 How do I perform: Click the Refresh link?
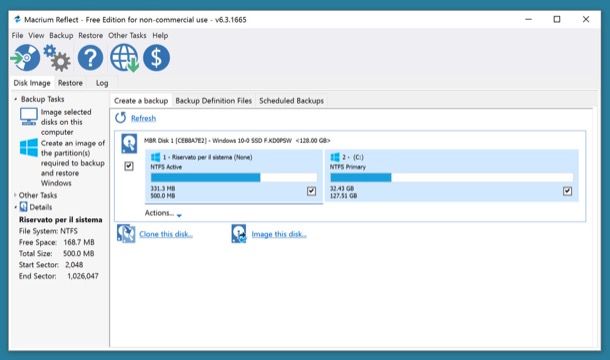click(143, 118)
